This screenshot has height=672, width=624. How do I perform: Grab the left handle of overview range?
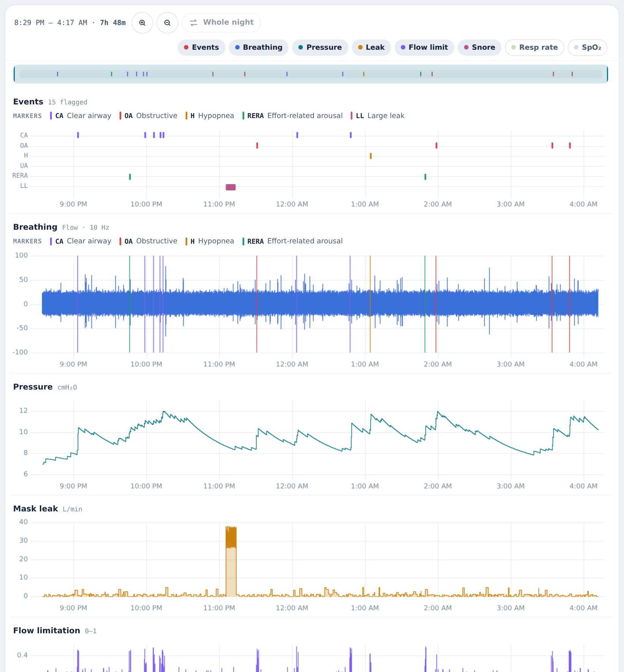click(14, 74)
